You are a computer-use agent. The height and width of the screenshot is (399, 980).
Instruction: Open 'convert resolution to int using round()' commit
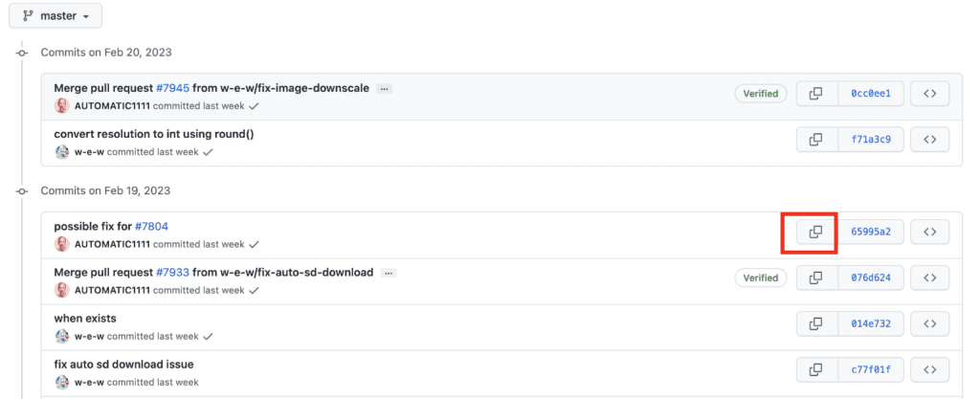click(x=154, y=134)
